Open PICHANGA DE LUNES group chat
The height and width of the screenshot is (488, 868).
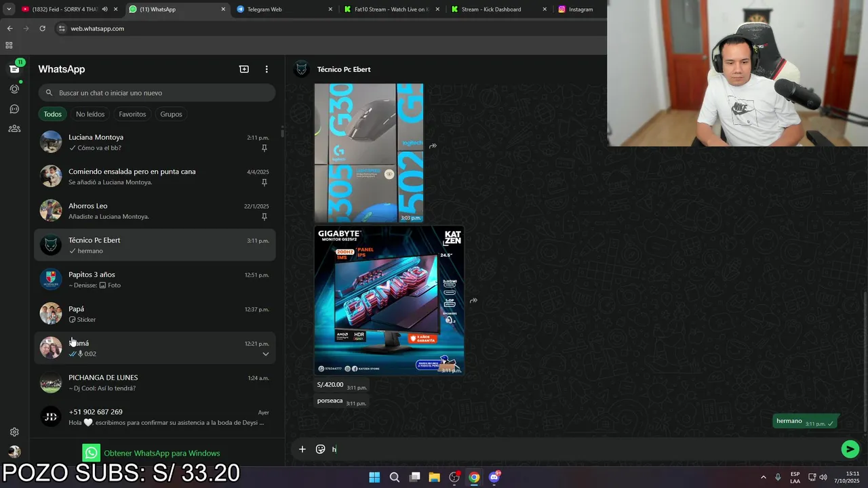click(155, 382)
